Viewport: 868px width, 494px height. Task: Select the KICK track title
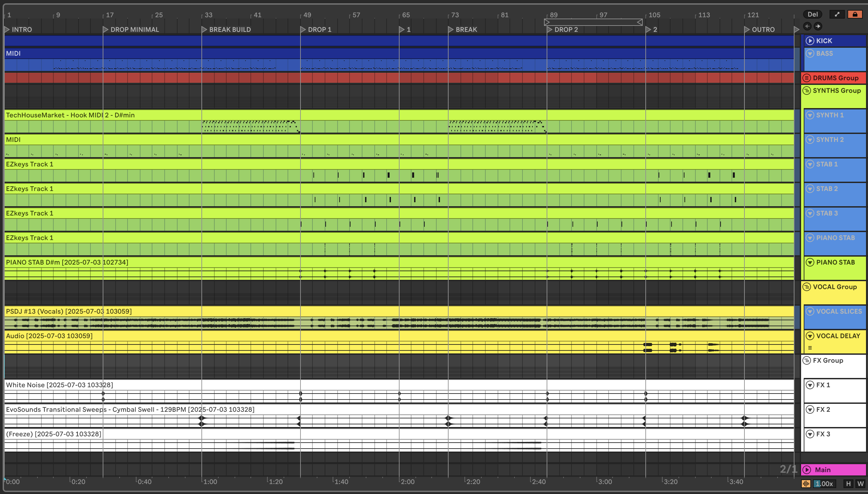[x=824, y=41]
